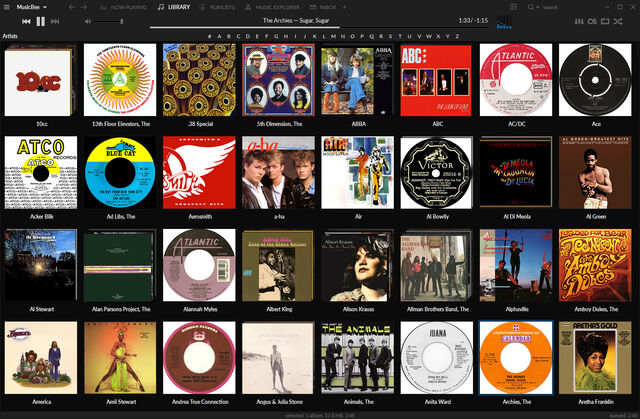
Task: Select the AC/DC Atlantic record artwork
Action: pyautogui.click(x=516, y=80)
